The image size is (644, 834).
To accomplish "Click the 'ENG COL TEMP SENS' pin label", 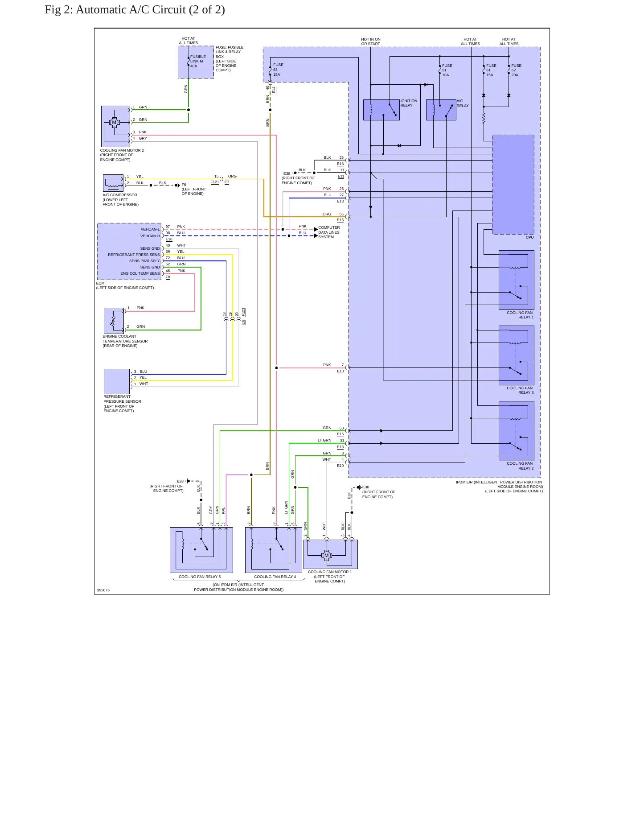I will 140,273.
